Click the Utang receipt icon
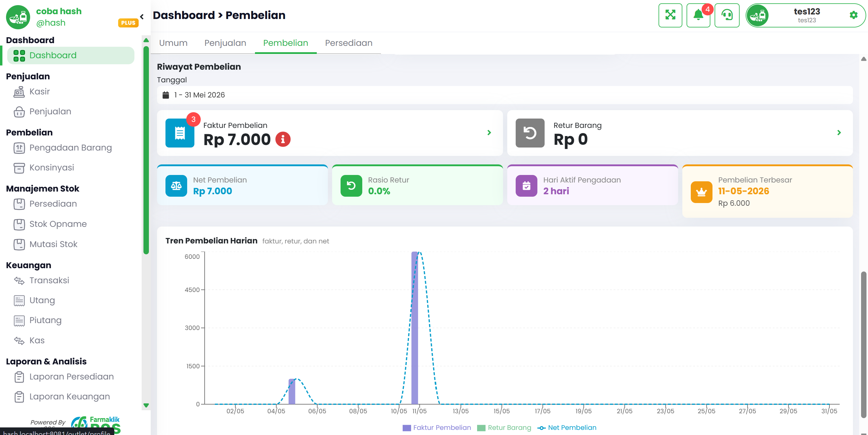This screenshot has width=868, height=435. [19, 300]
